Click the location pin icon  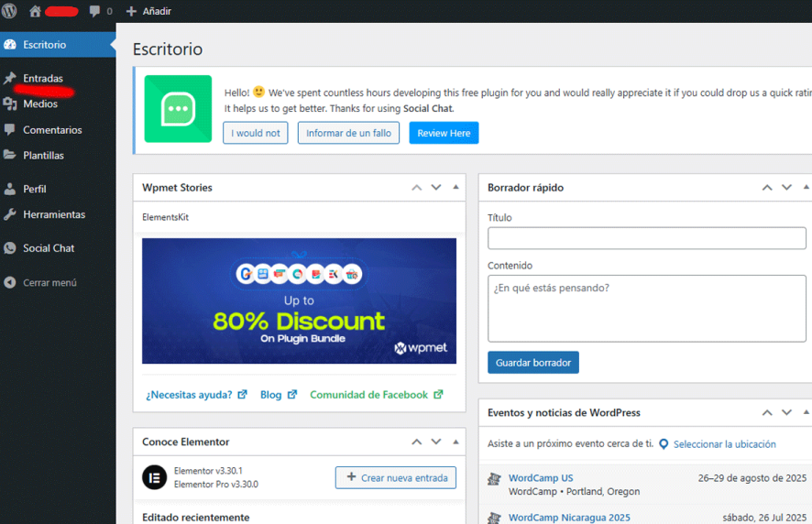click(664, 444)
